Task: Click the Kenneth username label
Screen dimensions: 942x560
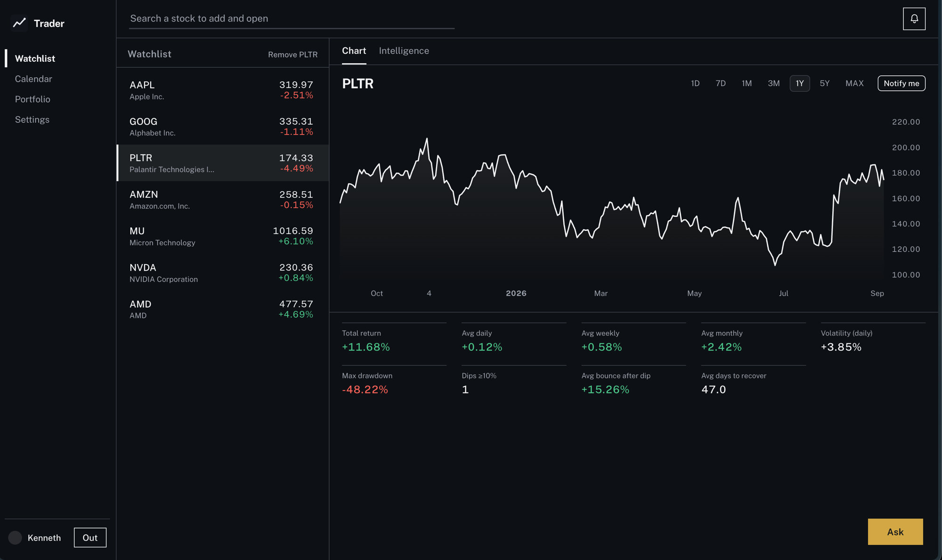Action: pyautogui.click(x=44, y=537)
